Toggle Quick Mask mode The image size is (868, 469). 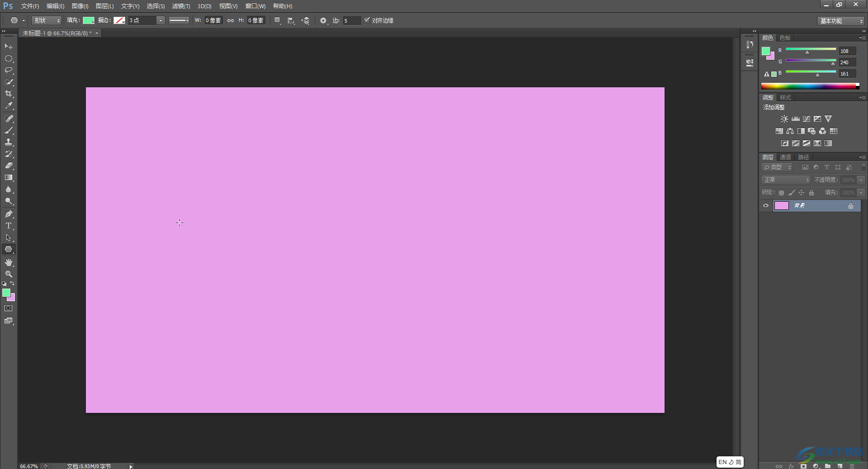(x=9, y=308)
